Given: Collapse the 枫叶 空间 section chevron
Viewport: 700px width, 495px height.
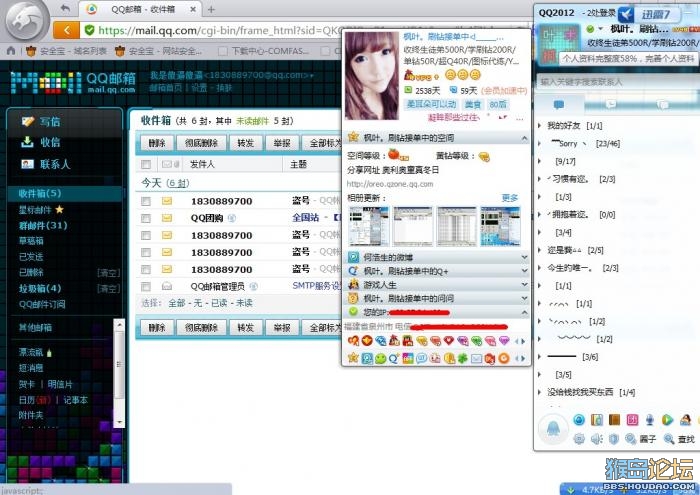Looking at the screenshot, I should tap(525, 138).
